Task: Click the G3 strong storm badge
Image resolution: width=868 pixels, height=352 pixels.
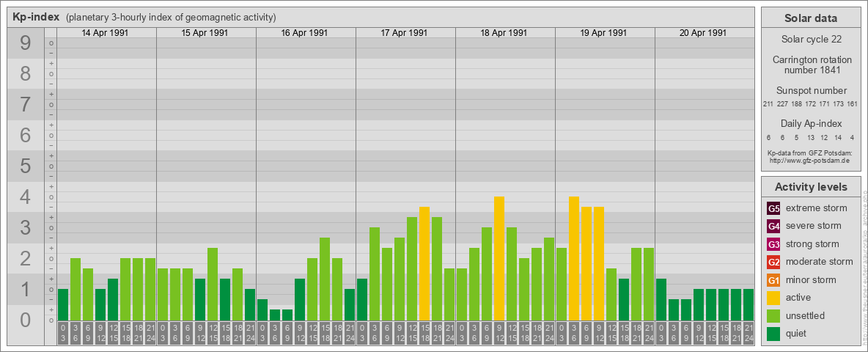Action: pos(773,244)
